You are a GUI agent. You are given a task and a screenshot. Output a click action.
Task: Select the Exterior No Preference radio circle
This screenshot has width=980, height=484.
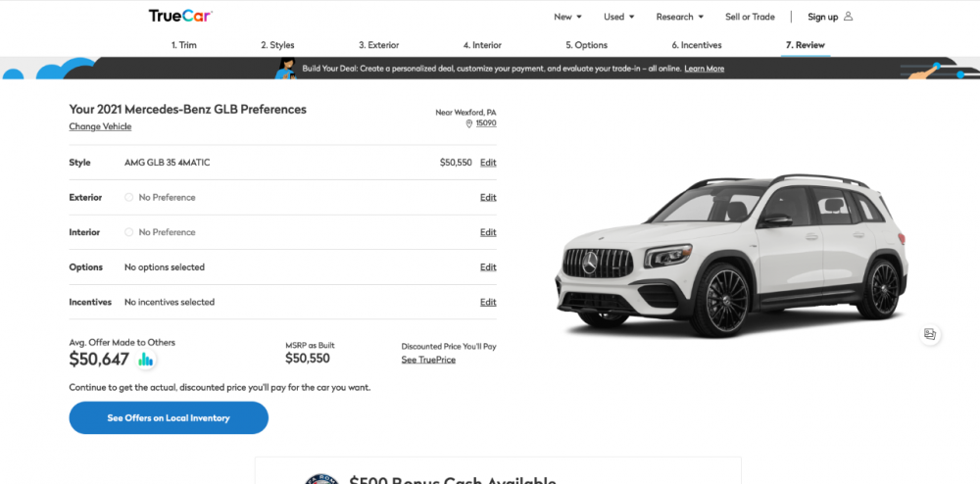(x=128, y=197)
